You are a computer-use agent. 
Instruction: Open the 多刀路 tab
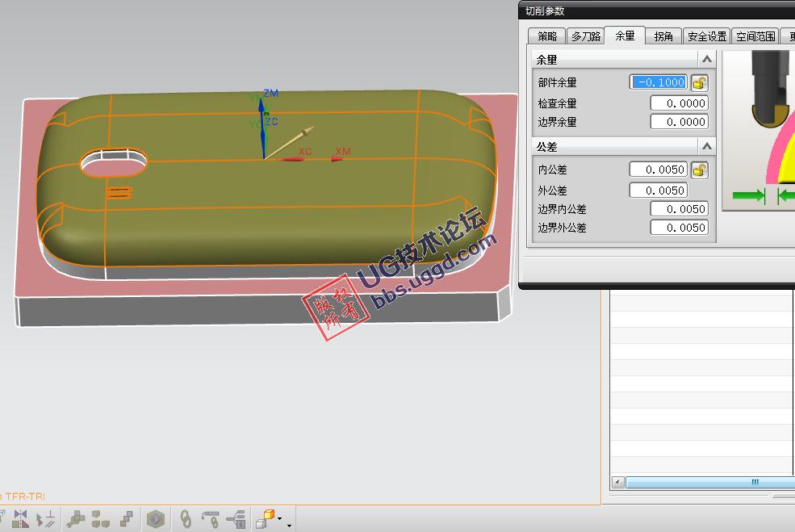click(x=585, y=36)
